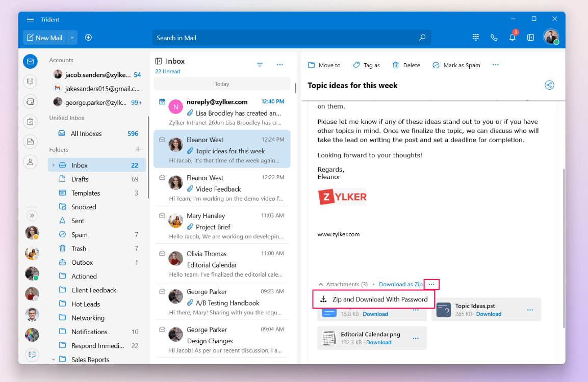Viewport: 588px width, 382px height.
Task: Select the george.parker@zylker account
Action: (97, 102)
